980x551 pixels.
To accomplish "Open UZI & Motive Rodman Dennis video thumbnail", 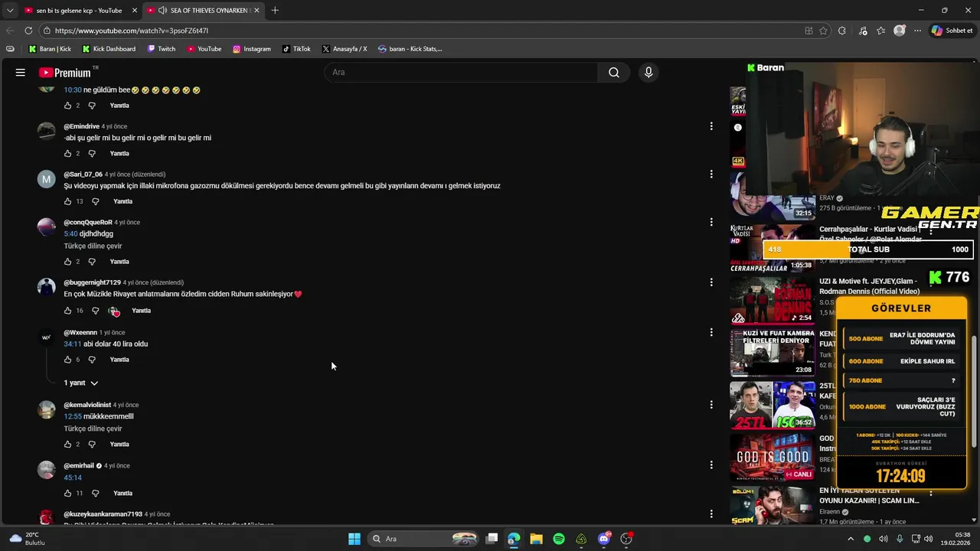I will point(773,301).
